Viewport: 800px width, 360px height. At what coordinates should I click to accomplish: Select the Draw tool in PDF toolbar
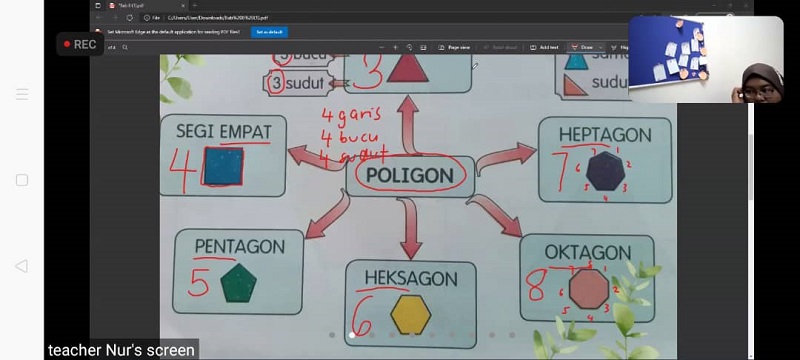(x=583, y=47)
